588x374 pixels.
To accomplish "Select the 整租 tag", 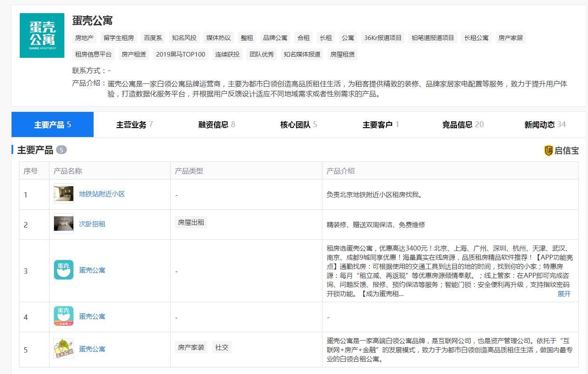I will [x=247, y=38].
